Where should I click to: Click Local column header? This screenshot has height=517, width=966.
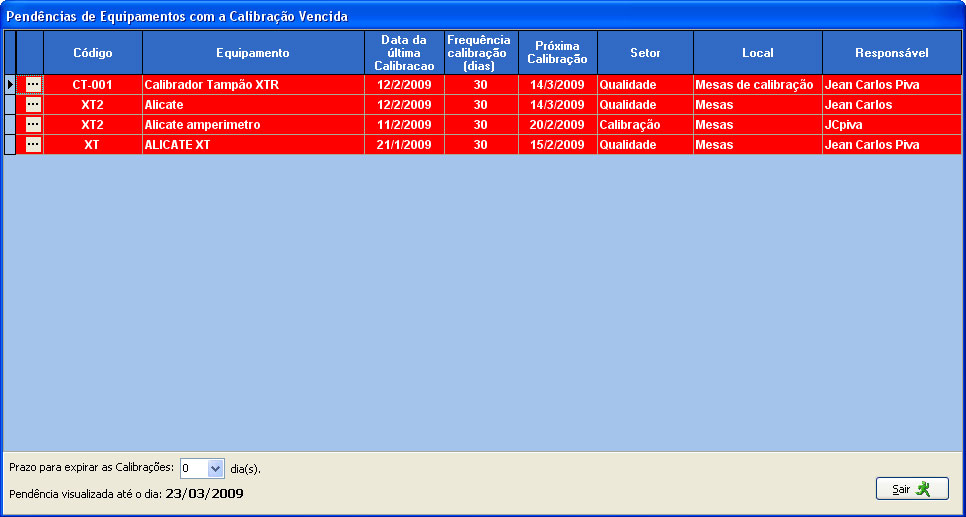(758, 53)
